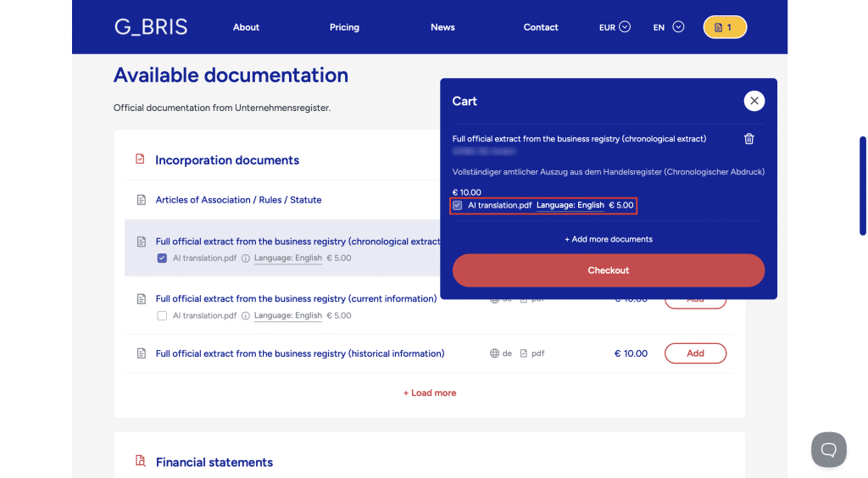Go to the About page
868x478 pixels.
point(246,27)
